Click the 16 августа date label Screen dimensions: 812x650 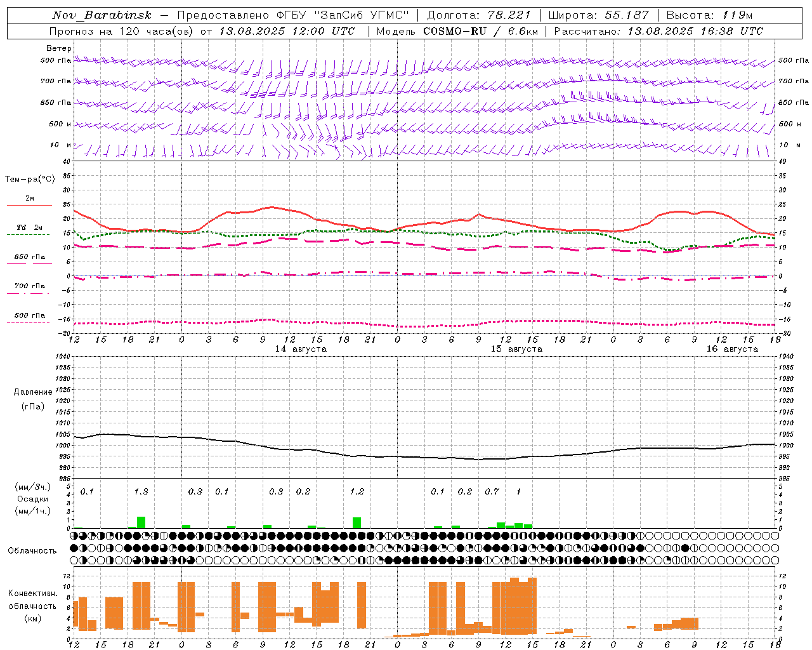(732, 349)
